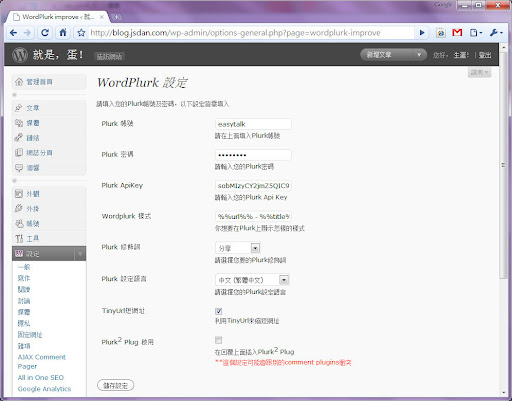The height and width of the screenshot is (401, 512).
Task: Open the Gmail extension icon
Action: click(457, 33)
